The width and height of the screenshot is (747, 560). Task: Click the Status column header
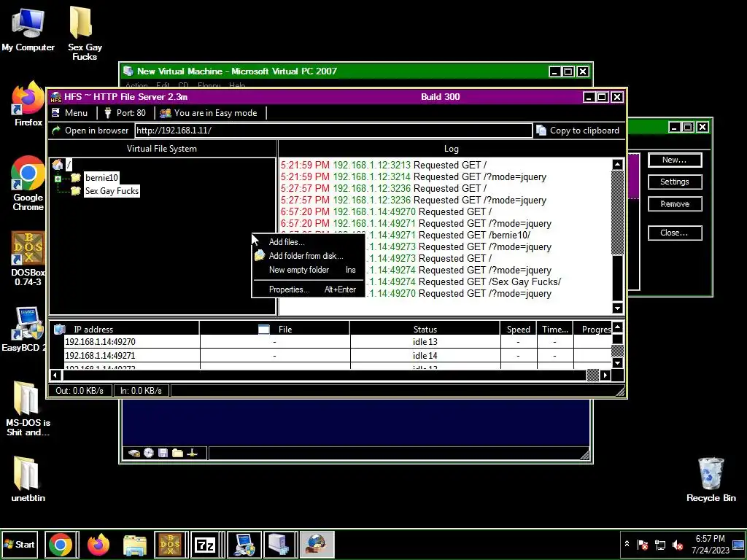coord(425,329)
